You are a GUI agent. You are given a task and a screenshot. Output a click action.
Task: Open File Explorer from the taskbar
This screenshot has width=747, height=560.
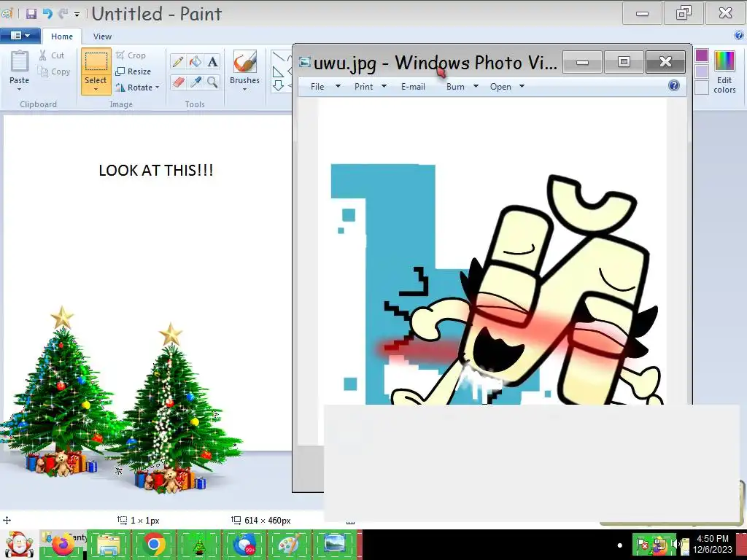coord(109,544)
